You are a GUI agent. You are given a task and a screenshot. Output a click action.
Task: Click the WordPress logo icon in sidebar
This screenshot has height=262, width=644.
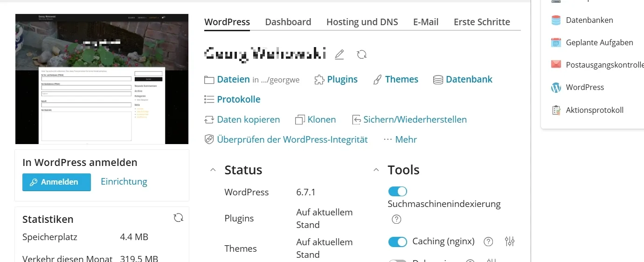coord(556,87)
